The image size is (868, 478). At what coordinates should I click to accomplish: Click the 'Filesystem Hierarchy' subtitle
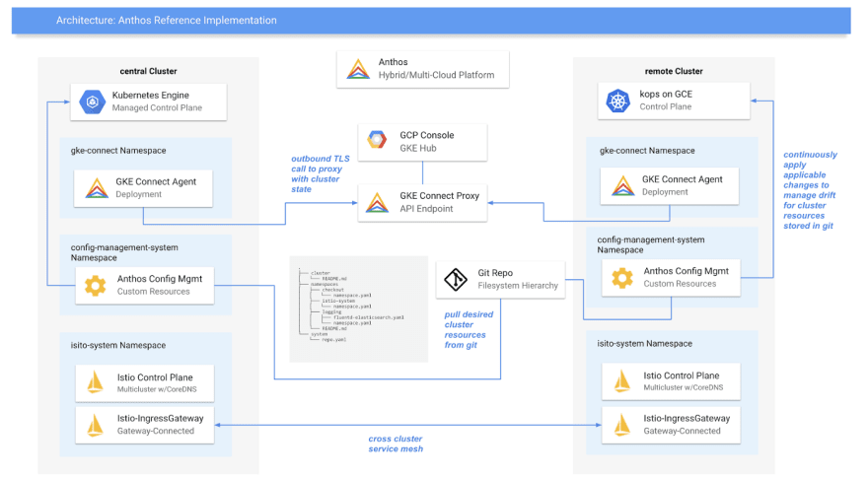518,286
